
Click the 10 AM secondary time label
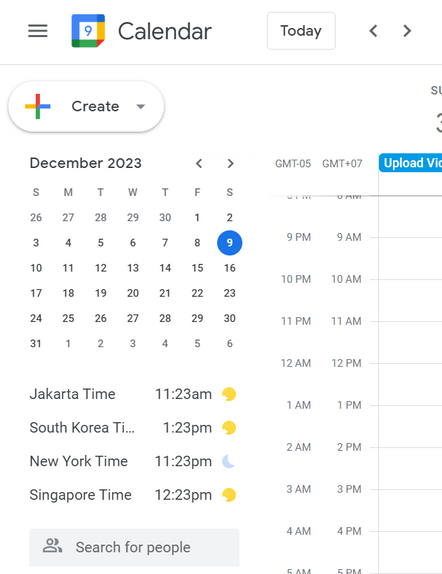(x=346, y=279)
